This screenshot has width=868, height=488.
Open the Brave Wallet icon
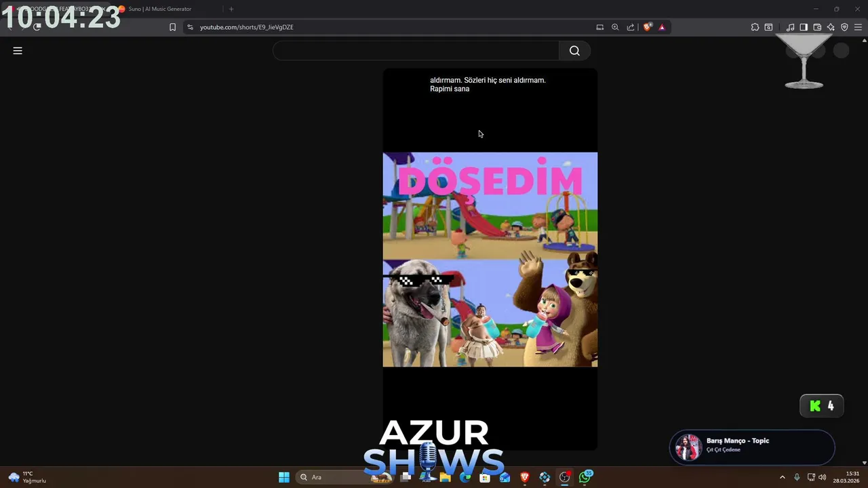point(817,27)
